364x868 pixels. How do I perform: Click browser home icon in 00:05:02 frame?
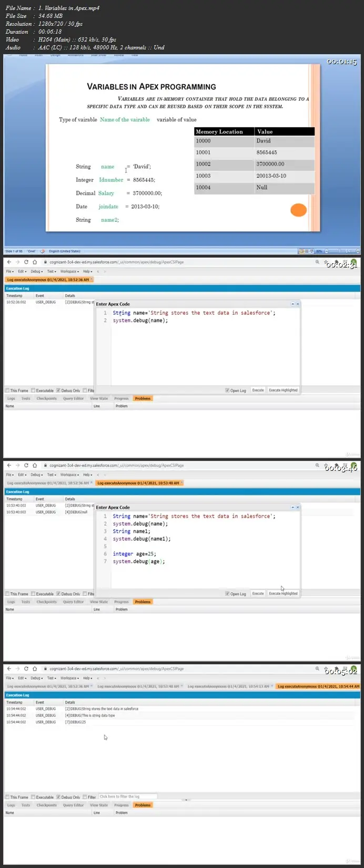pyautogui.click(x=35, y=669)
